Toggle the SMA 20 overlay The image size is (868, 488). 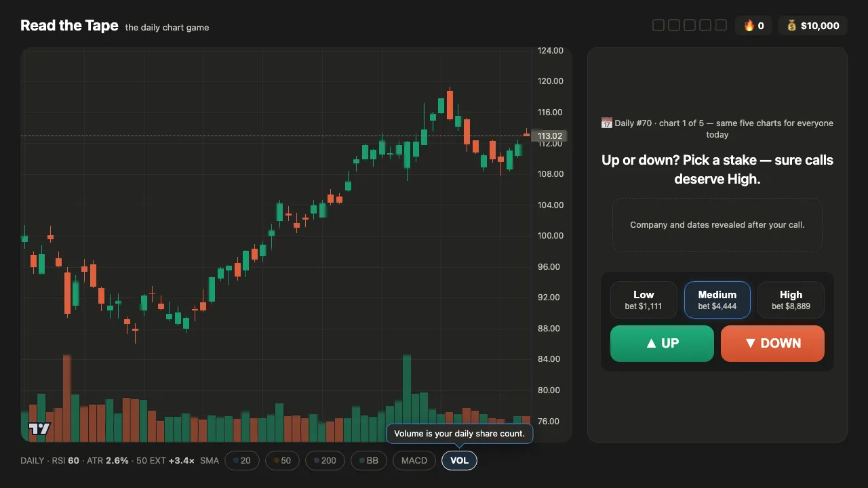[x=241, y=461]
